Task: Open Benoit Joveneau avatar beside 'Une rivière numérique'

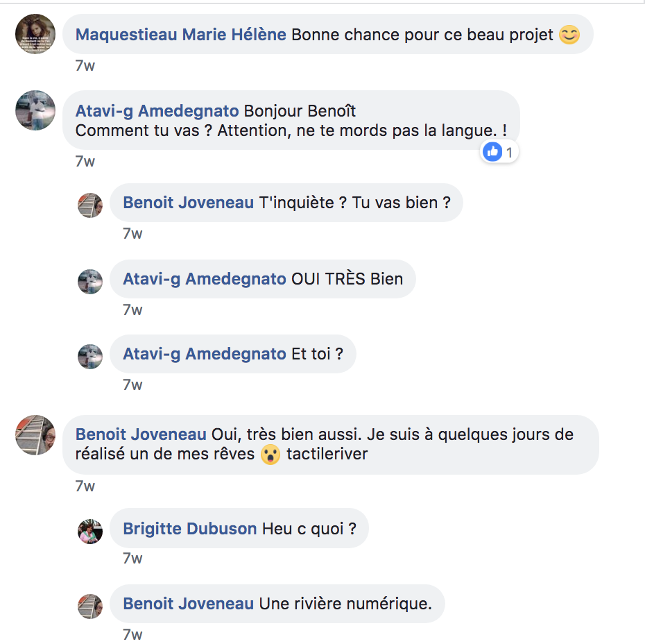Action: click(x=90, y=606)
